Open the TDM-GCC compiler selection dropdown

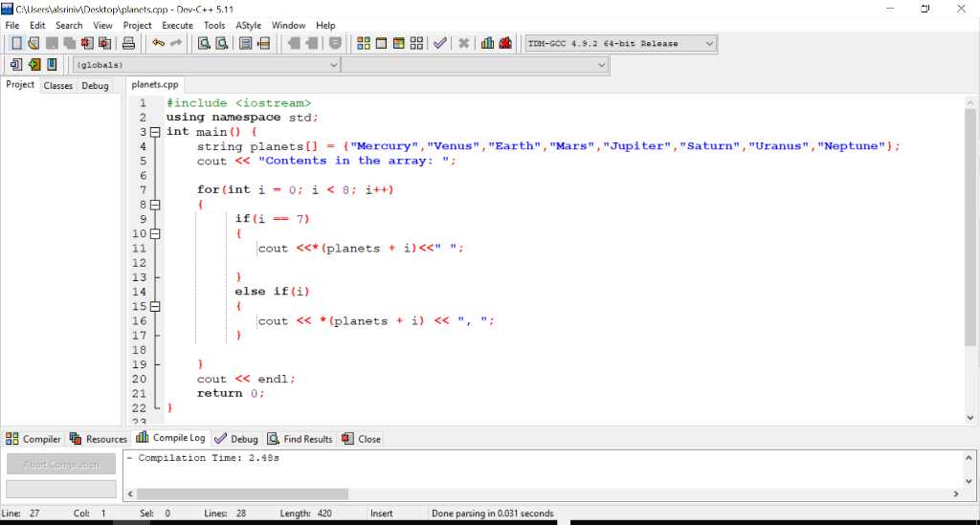620,43
